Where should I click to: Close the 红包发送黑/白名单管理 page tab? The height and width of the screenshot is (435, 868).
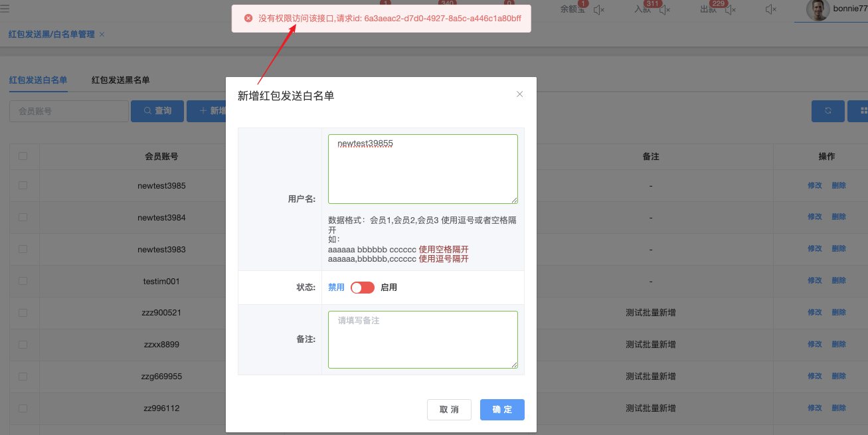(x=102, y=34)
